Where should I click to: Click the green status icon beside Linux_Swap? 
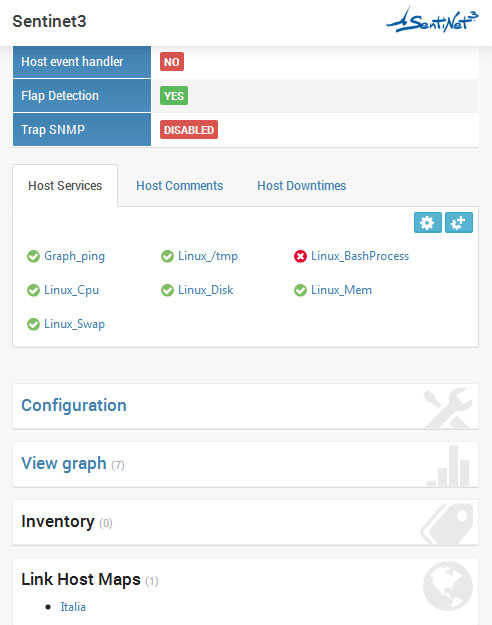pos(33,324)
